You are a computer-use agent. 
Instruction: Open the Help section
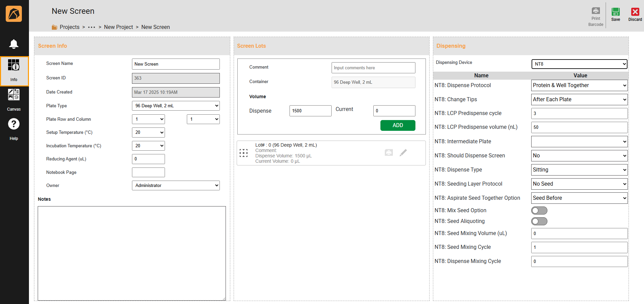tap(14, 129)
